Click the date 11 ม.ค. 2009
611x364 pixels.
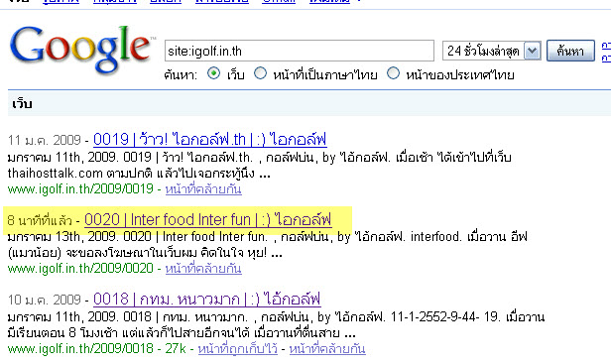pyautogui.click(x=45, y=140)
